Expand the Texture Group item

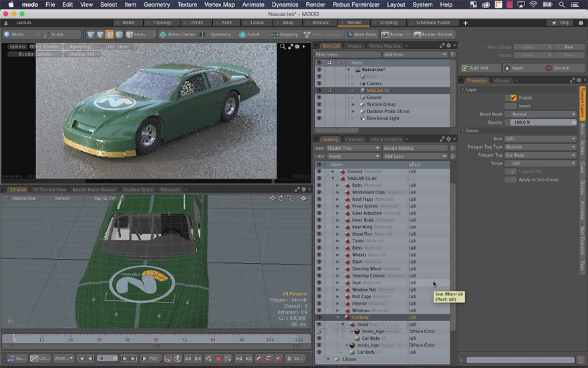click(x=353, y=104)
